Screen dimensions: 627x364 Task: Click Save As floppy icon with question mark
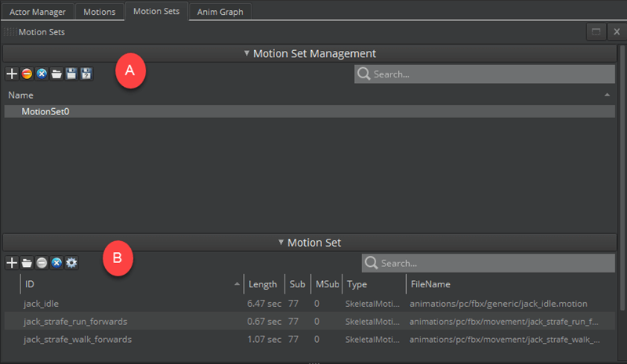click(86, 74)
